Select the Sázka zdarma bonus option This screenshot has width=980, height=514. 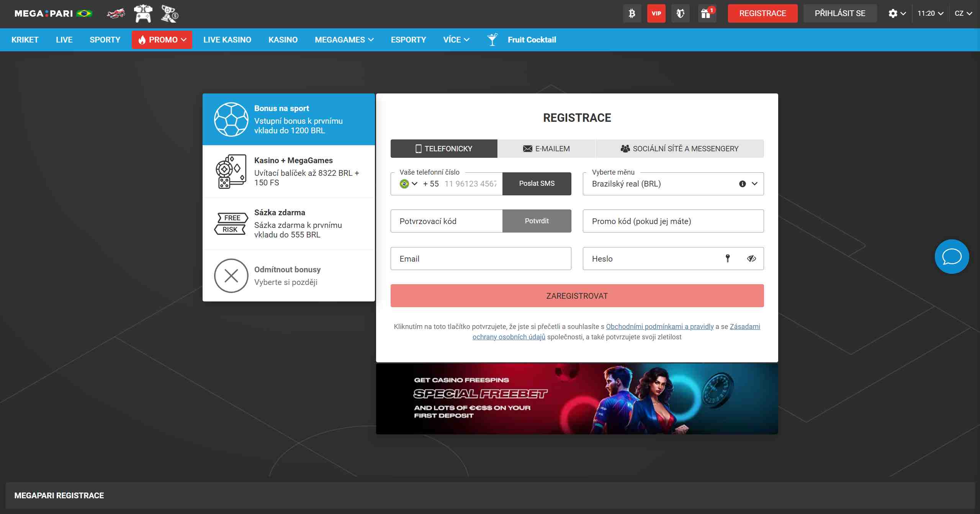click(288, 224)
